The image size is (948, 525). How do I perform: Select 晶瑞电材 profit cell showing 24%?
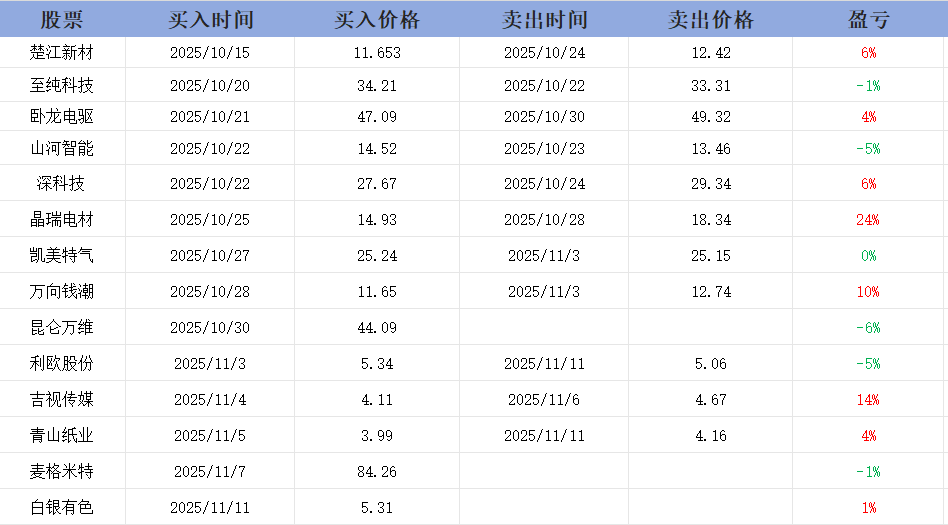(868, 220)
